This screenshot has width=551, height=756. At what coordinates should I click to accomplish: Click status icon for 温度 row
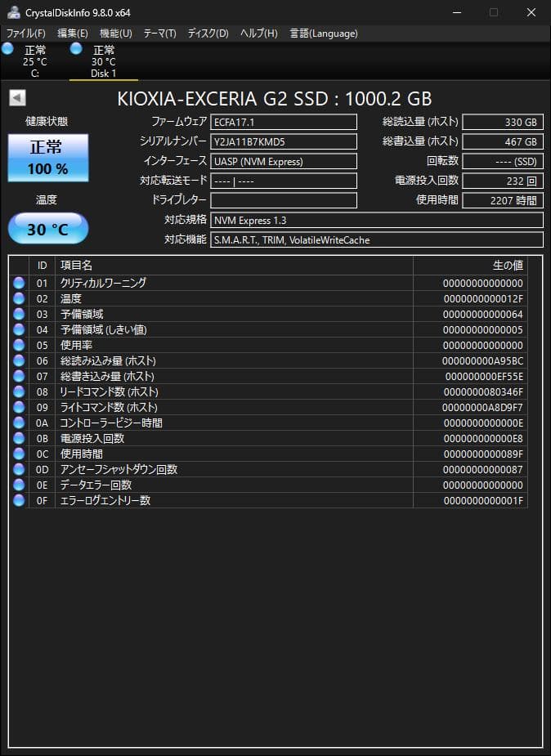pos(19,298)
